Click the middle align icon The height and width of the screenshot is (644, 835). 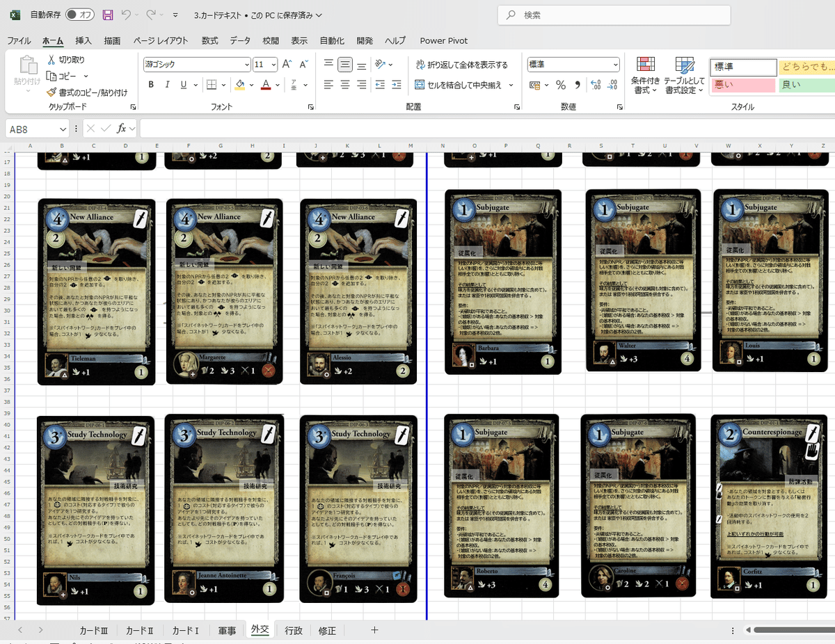tap(345, 64)
